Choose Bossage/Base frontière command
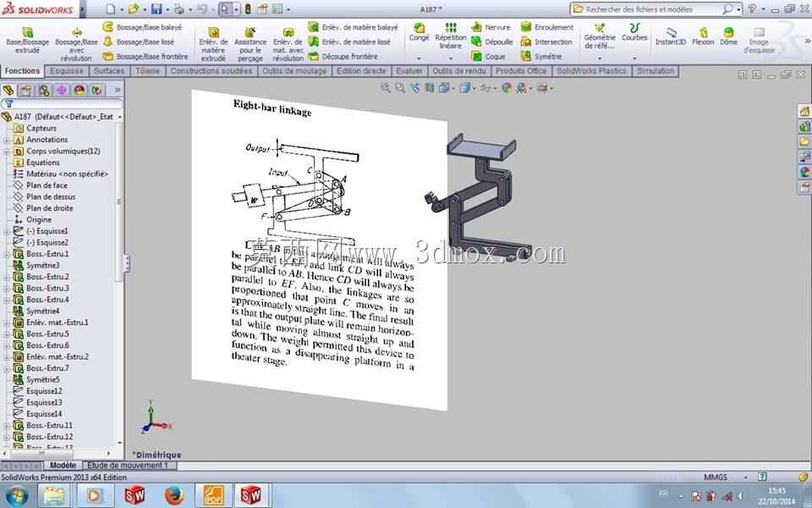Screen dimensions: 812x508 click(x=145, y=57)
